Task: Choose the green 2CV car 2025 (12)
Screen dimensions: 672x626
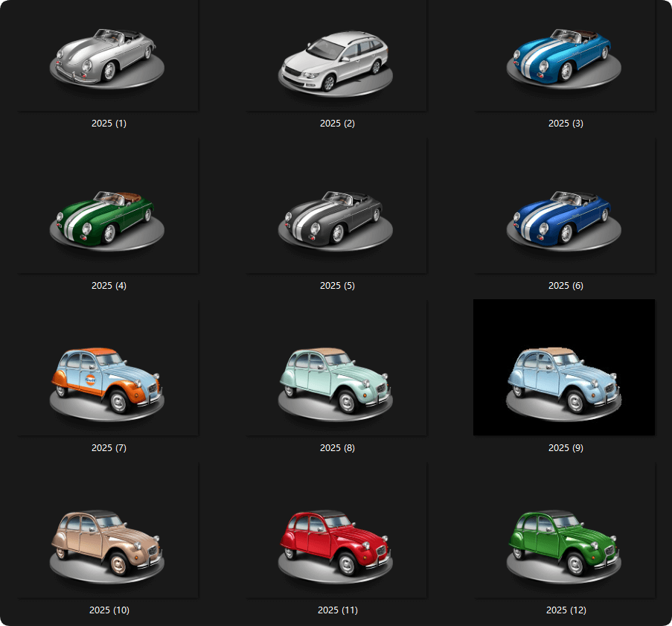Action: coord(565,543)
